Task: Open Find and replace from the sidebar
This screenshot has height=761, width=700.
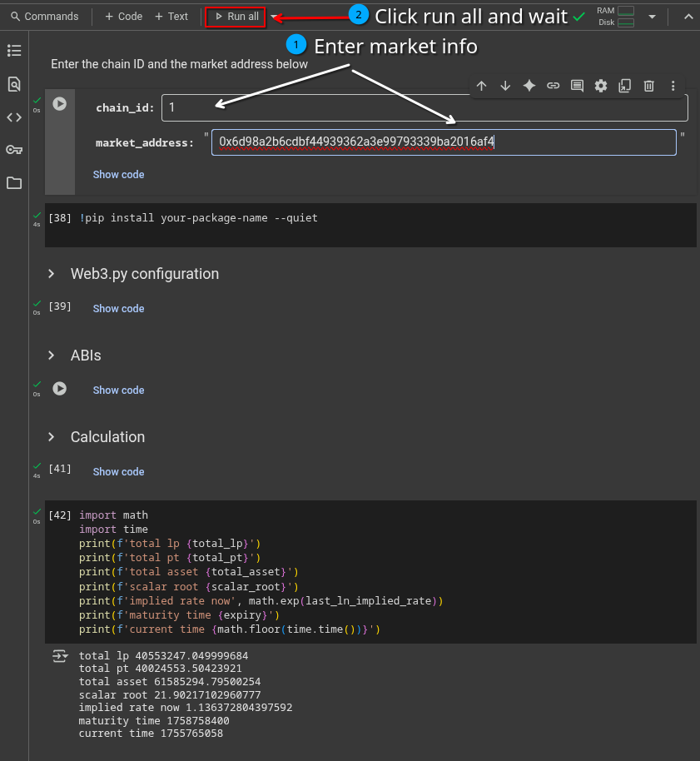Action: click(14, 84)
